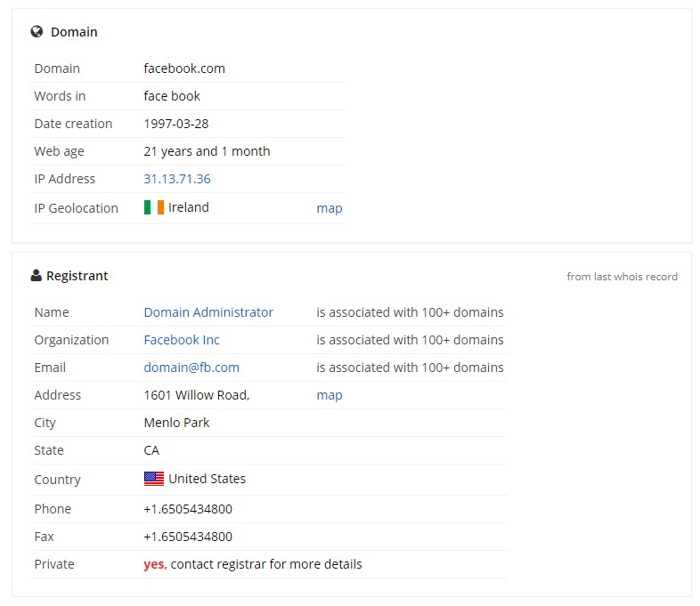Click the person icon beside the Registrant heading
The width and height of the screenshot is (700, 606).
coord(37,276)
